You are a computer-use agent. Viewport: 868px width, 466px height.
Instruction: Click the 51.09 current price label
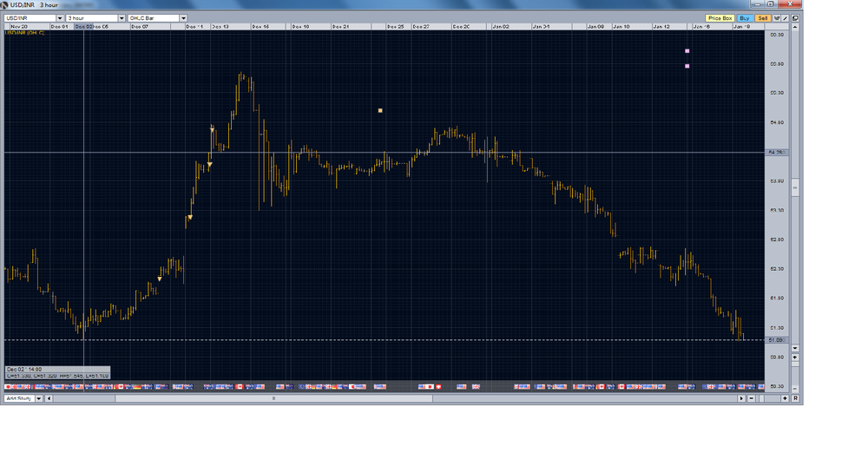click(777, 340)
